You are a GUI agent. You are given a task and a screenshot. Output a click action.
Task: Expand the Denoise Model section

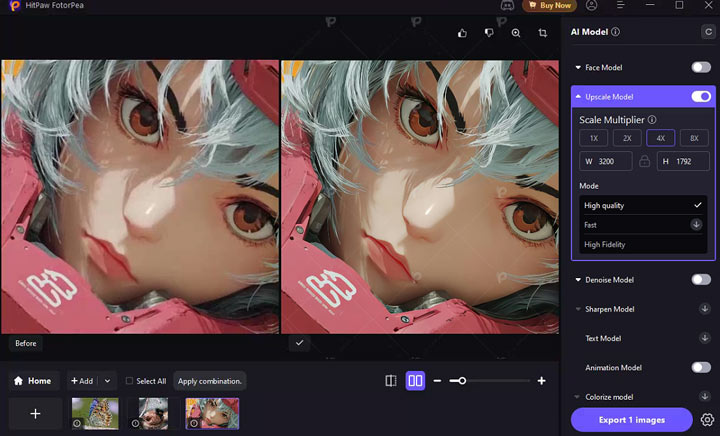(578, 279)
